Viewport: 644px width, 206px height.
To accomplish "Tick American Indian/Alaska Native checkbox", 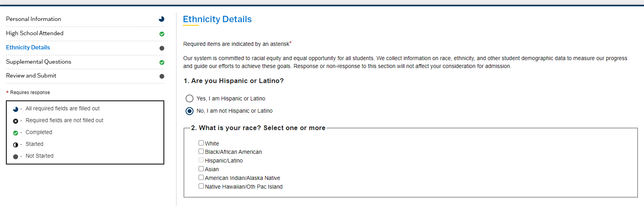I will tap(201, 178).
